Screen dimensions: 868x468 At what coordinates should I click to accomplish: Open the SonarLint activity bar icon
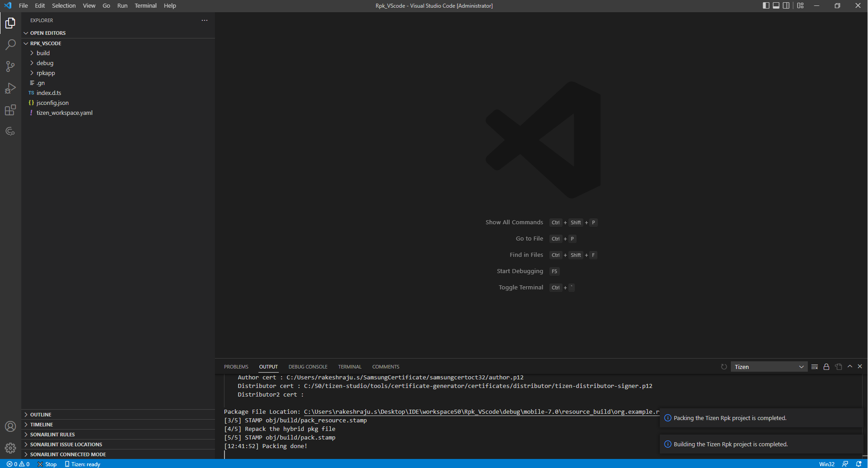coord(10,132)
